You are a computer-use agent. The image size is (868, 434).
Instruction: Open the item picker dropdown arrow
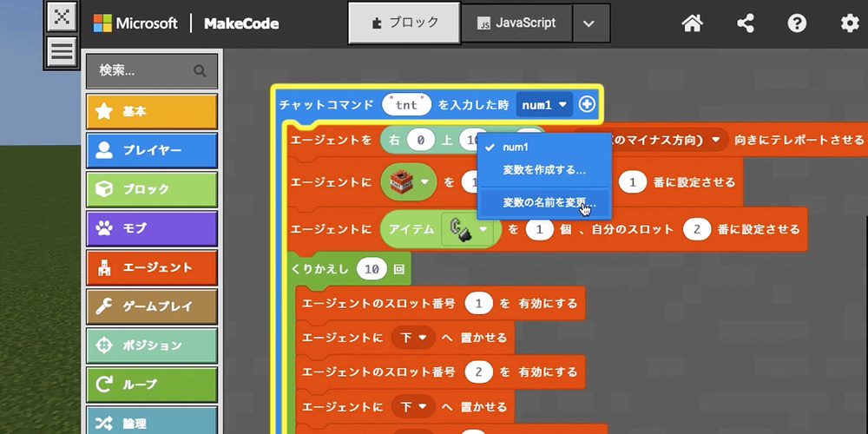pyautogui.click(x=483, y=228)
